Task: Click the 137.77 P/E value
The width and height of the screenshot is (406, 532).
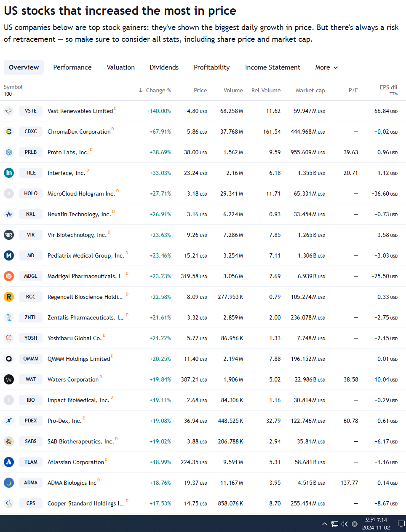Action: point(350,483)
